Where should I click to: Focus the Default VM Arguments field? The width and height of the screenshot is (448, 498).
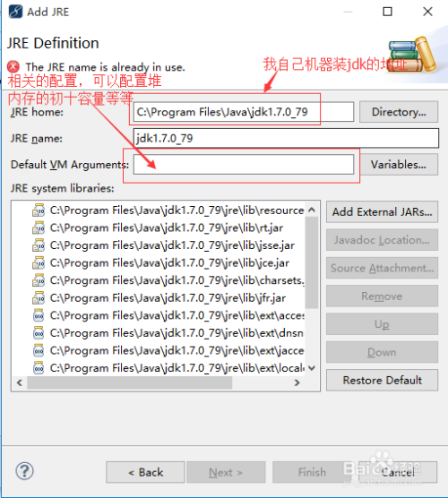coord(244,165)
